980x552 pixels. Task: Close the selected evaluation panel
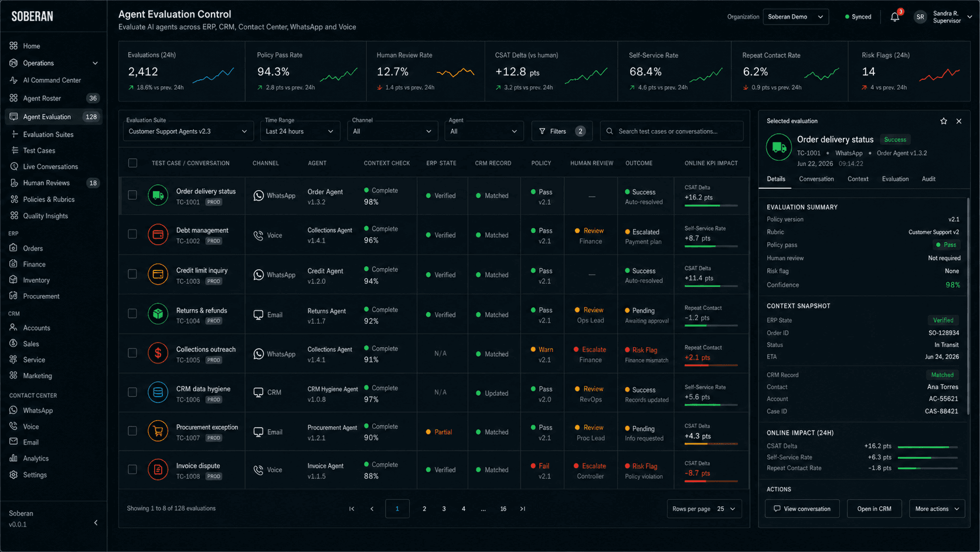(x=959, y=121)
